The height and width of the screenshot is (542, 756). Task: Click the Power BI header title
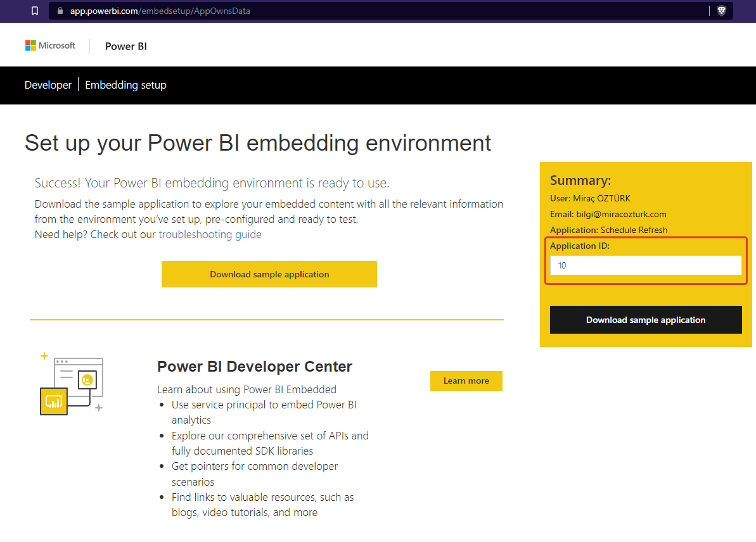(x=125, y=46)
